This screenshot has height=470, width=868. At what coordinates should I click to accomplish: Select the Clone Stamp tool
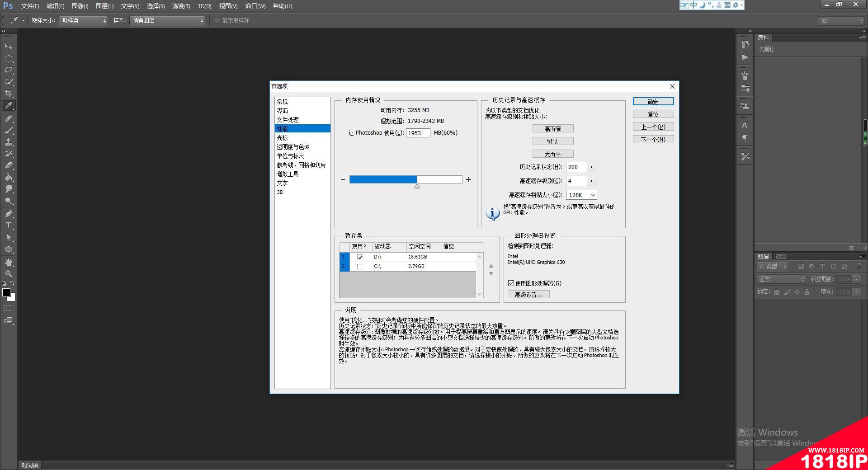click(x=9, y=142)
